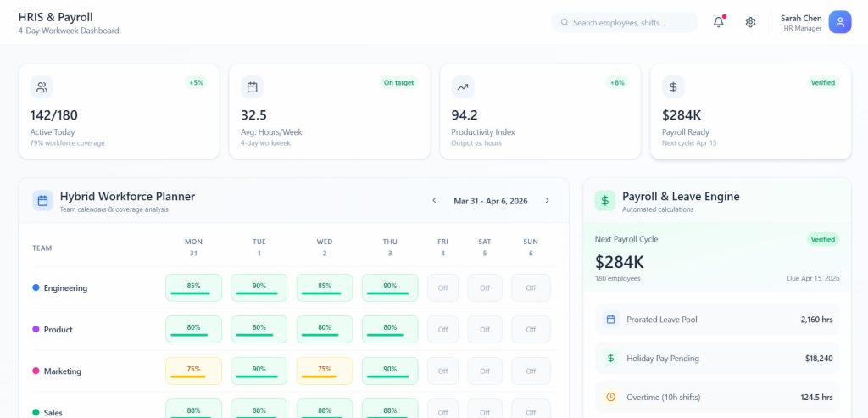Image resolution: width=868 pixels, height=418 pixels.
Task: Select Engineering Monday 85% coverage cell
Action: (x=193, y=287)
